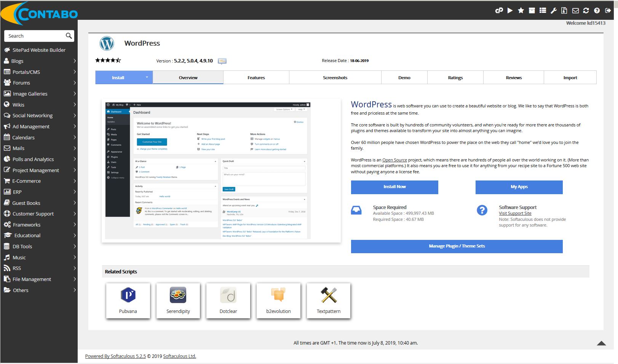Expand the Educational category
The image size is (618, 364).
39,235
